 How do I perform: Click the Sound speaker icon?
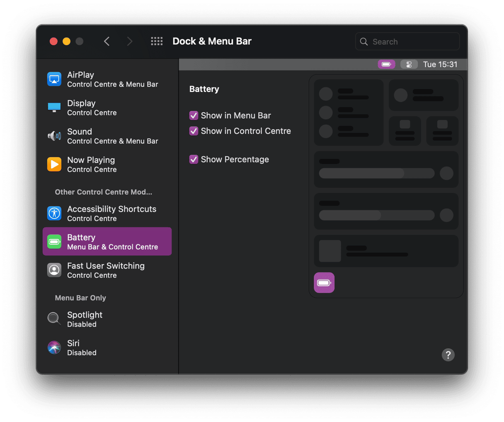[54, 136]
